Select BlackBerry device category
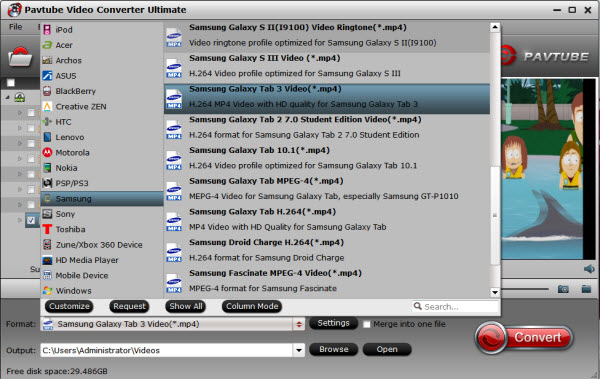This screenshot has width=600, height=379. [x=102, y=91]
